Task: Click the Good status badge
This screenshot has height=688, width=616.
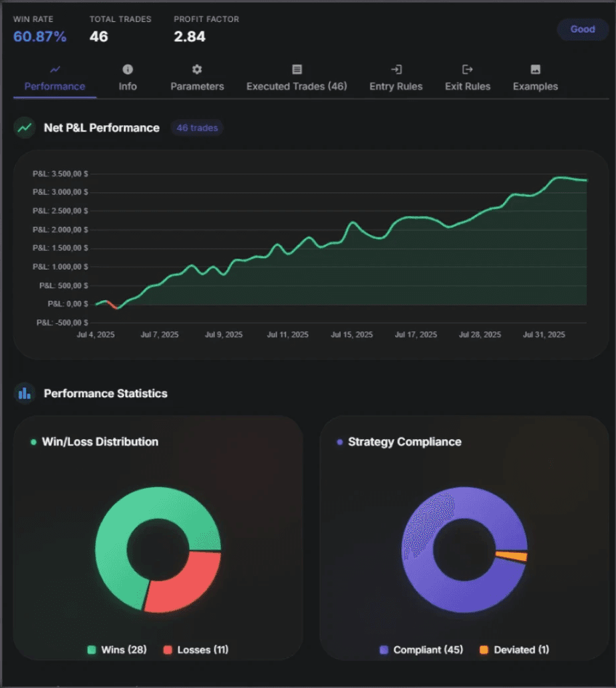Action: coord(582,29)
